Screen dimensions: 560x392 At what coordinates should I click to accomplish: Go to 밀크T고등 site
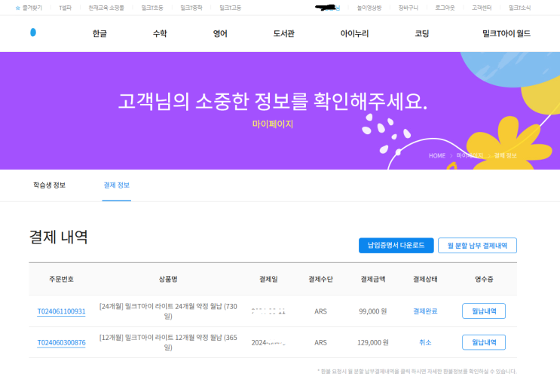point(231,8)
